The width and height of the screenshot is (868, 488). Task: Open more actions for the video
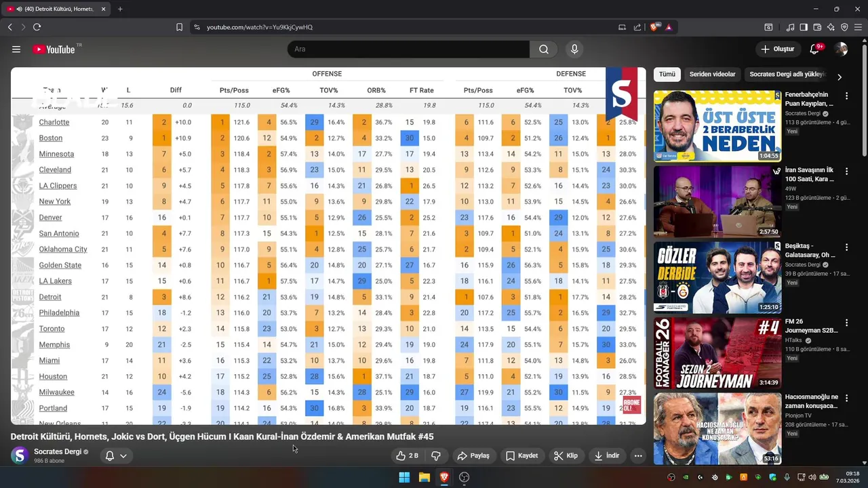point(638,455)
